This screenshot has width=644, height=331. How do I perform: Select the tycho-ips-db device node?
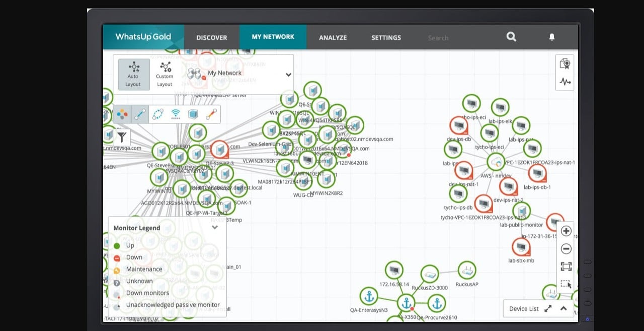point(458,194)
